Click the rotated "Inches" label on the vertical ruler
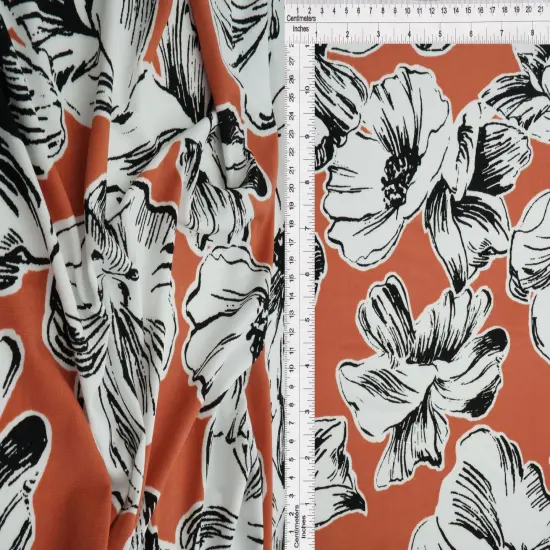Screen dimensions: 550x550 click(304, 526)
